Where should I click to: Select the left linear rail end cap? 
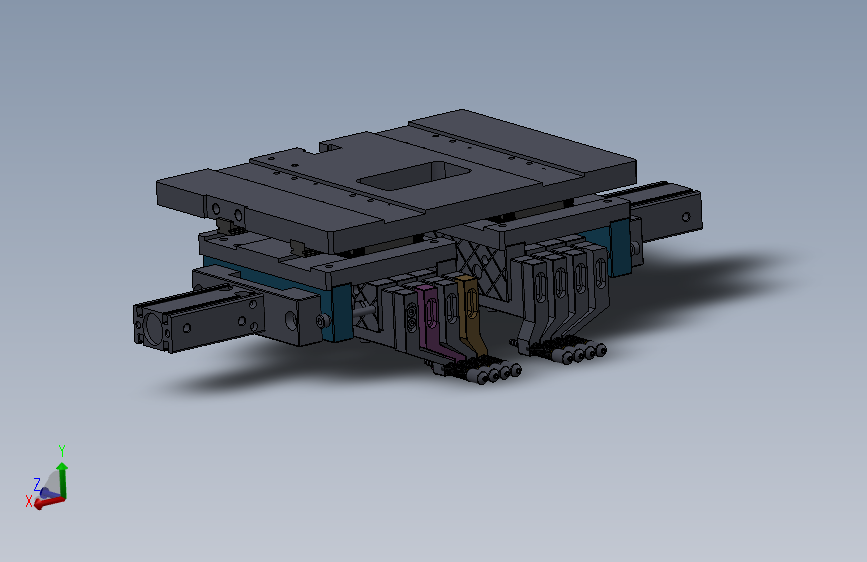(153, 326)
